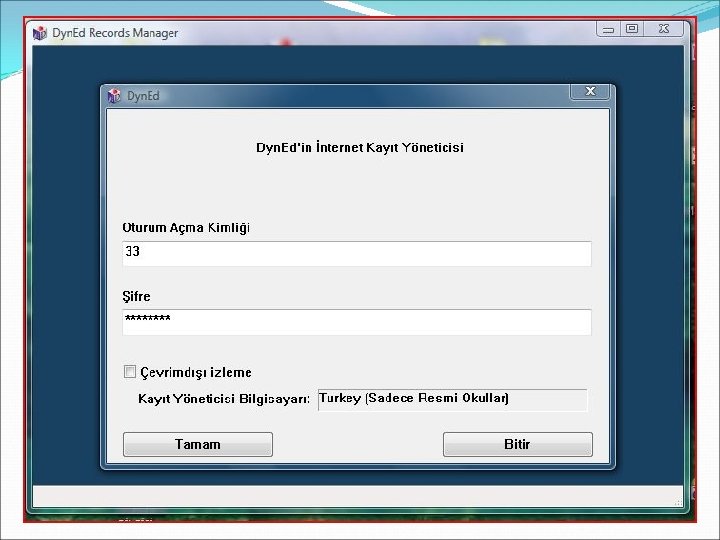Close the DynEd Records Manager window
This screenshot has height=540, width=720.
pyautogui.click(x=664, y=29)
